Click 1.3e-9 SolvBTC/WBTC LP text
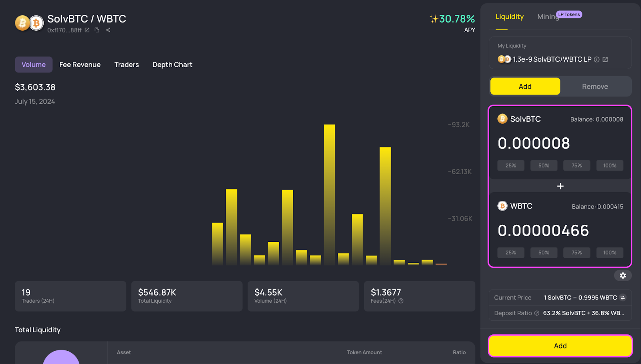 552,59
